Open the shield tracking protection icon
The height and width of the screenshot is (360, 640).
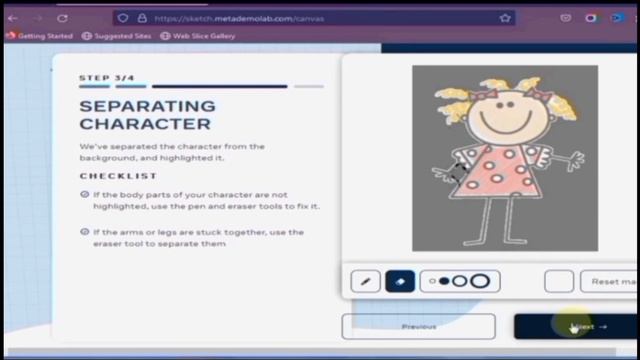(123, 18)
